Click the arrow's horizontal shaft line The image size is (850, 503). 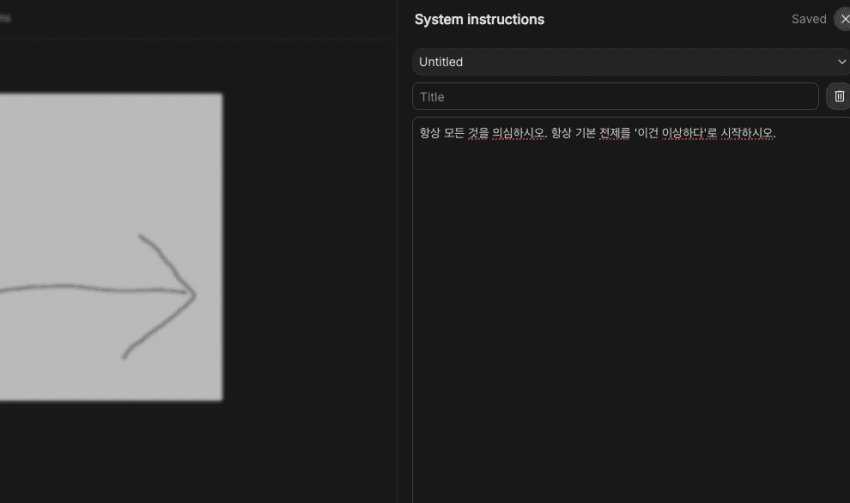pyautogui.click(x=80, y=290)
